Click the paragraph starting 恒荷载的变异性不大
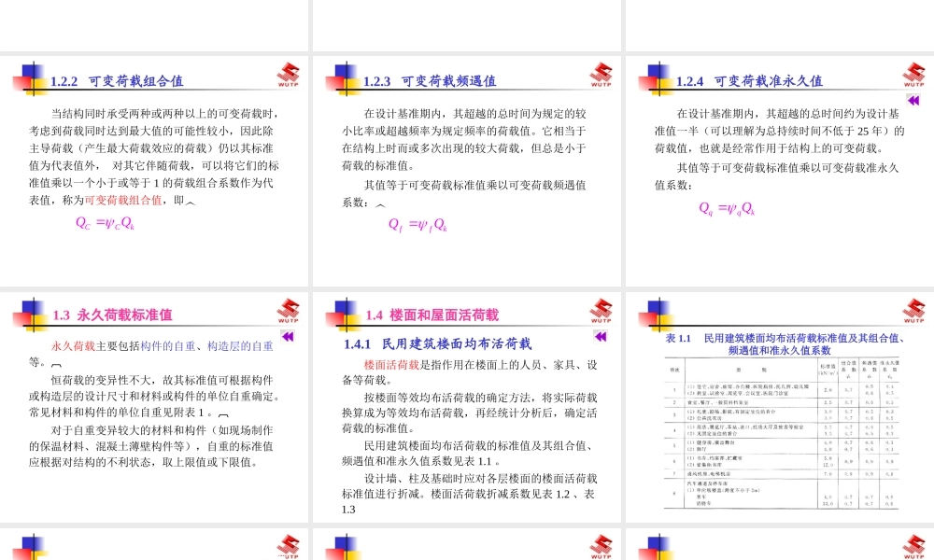 [x=154, y=396]
